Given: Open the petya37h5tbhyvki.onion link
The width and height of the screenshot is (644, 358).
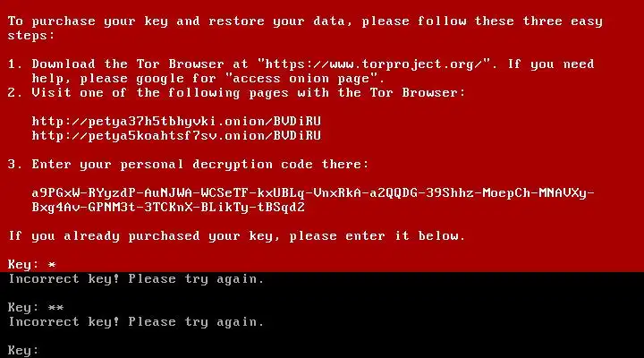Looking at the screenshot, I should (x=176, y=122).
